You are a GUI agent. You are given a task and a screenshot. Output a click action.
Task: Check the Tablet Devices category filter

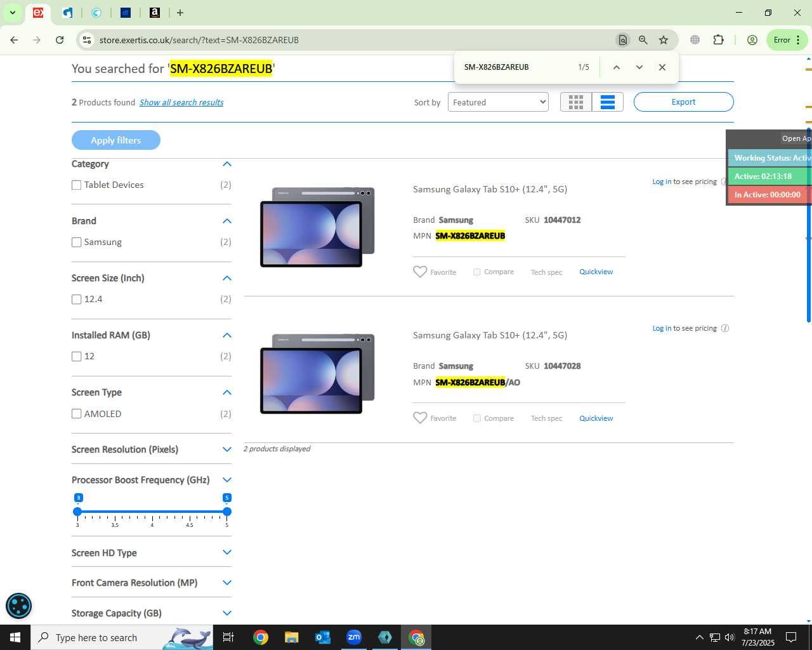pos(77,185)
